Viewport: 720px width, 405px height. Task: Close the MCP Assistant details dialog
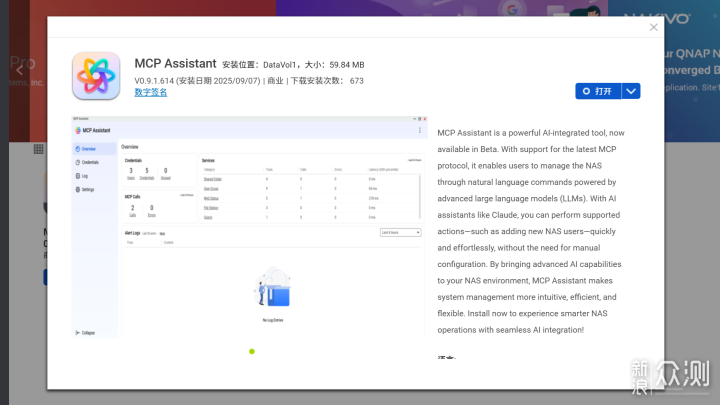pyautogui.click(x=653, y=28)
